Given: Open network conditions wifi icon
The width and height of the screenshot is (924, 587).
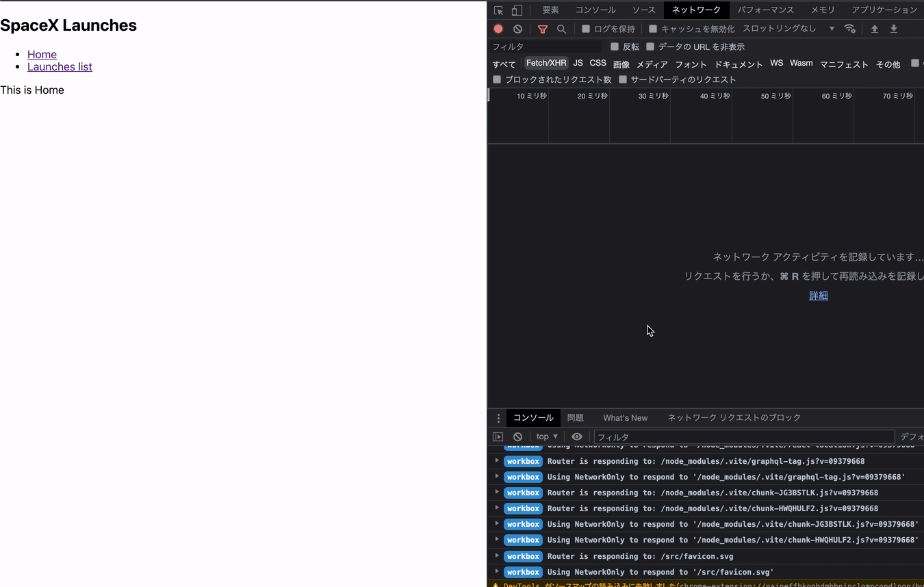Looking at the screenshot, I should point(849,29).
